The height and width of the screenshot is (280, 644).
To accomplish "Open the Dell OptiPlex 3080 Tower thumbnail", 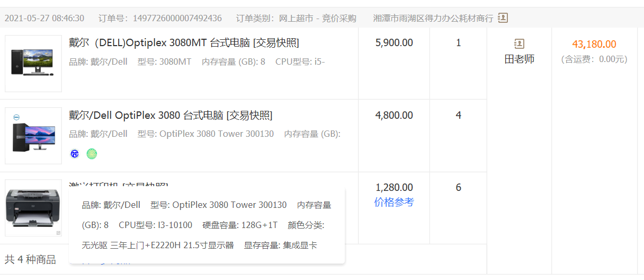I will 33,136.
